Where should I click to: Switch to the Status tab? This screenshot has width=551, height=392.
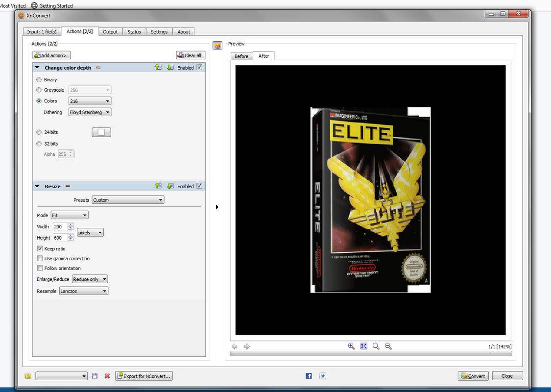pyautogui.click(x=134, y=32)
